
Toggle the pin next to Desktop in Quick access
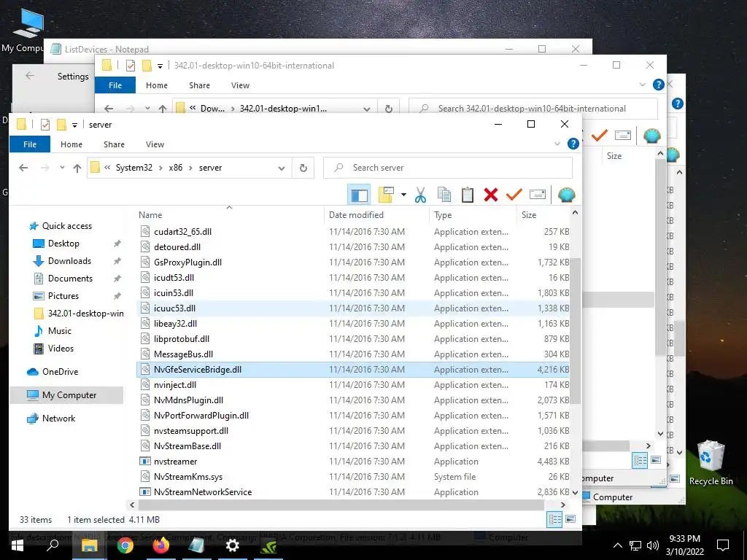pos(117,244)
